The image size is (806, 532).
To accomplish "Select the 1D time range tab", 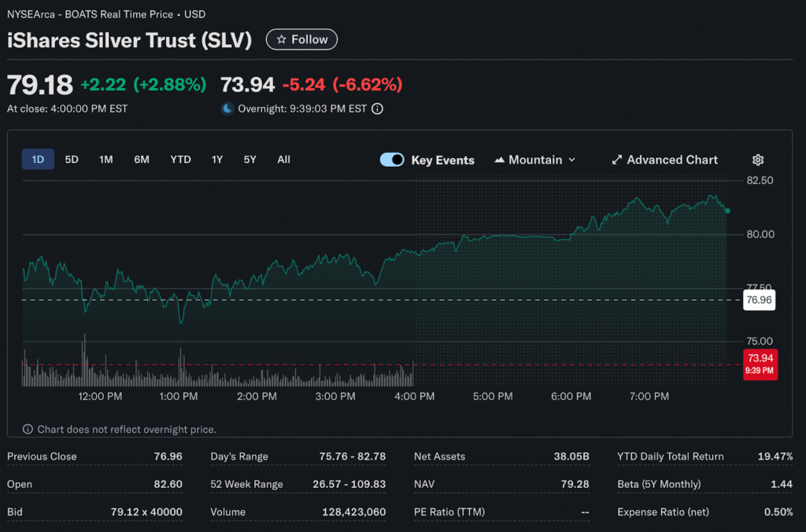I will coord(38,160).
